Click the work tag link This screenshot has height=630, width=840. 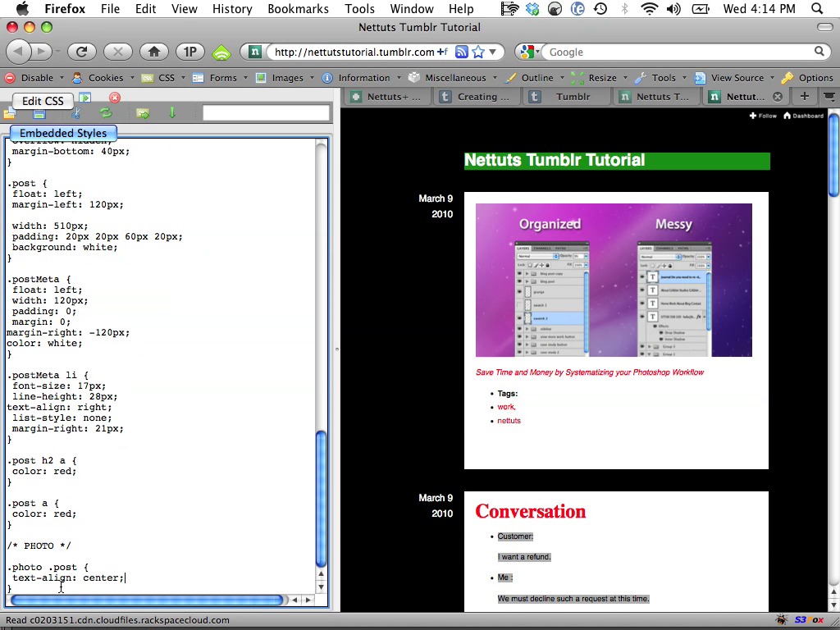tap(505, 407)
